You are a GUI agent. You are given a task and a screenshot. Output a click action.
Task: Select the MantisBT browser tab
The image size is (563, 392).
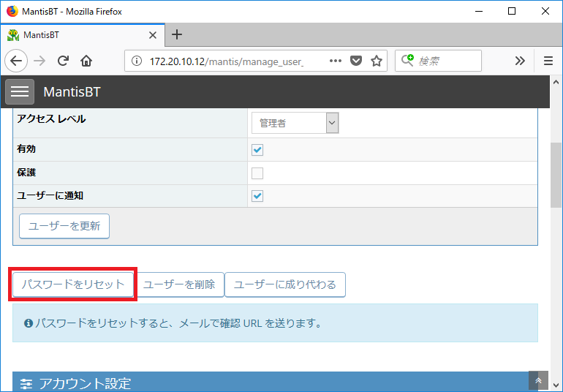(x=83, y=35)
